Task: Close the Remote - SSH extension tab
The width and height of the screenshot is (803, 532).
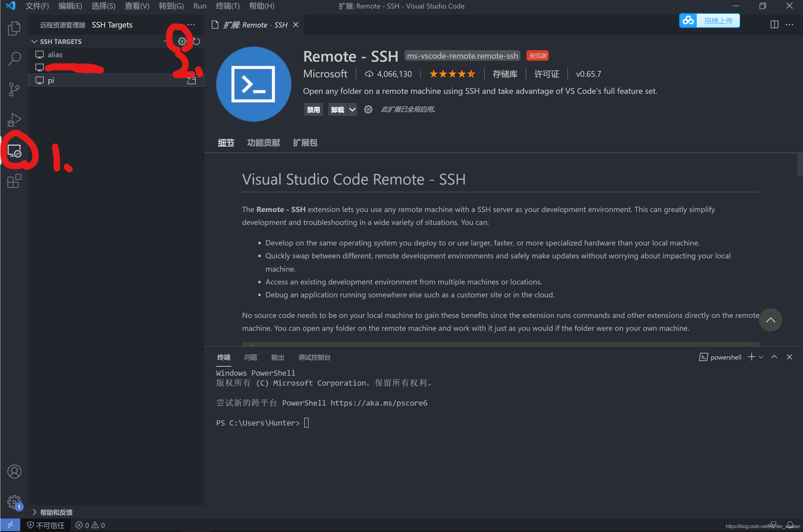Action: (296, 25)
